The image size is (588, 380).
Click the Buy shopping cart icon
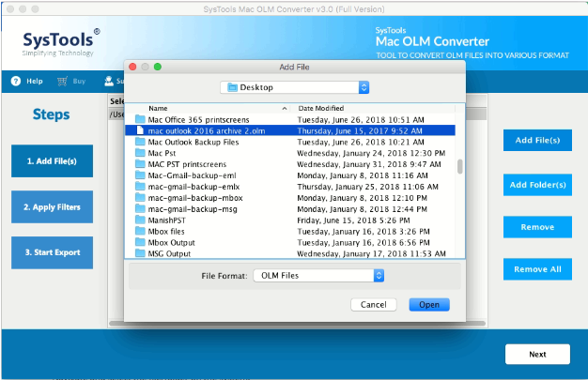62,82
